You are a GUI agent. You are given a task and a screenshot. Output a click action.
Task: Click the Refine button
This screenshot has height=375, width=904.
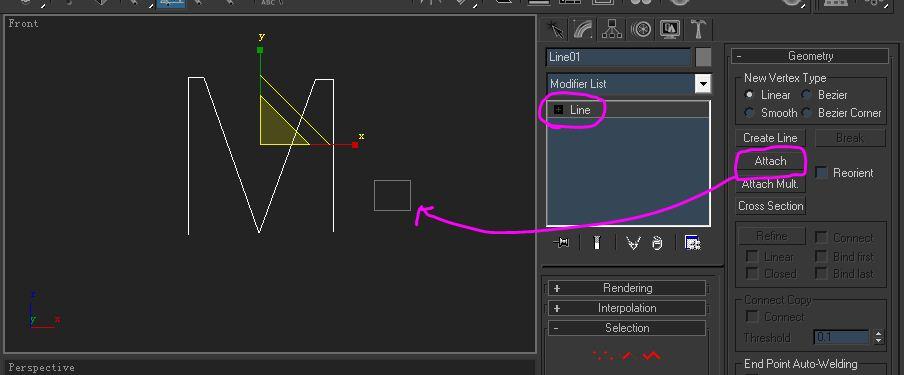(771, 236)
